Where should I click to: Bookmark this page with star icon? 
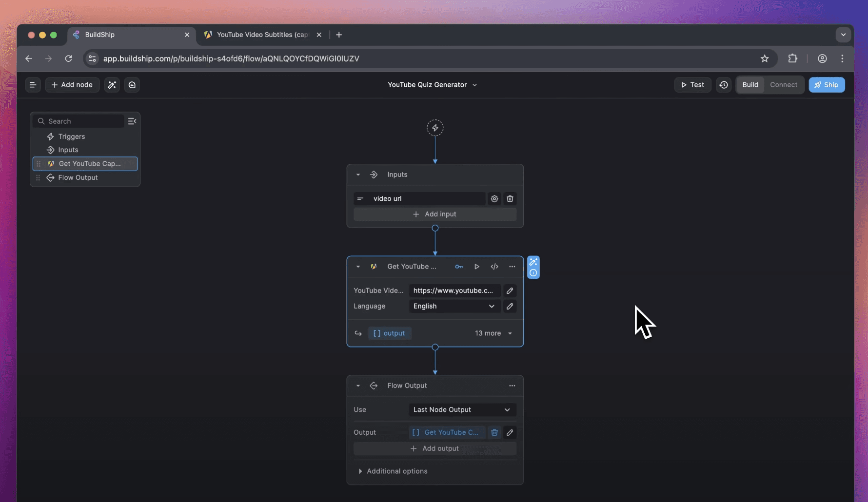click(x=765, y=58)
